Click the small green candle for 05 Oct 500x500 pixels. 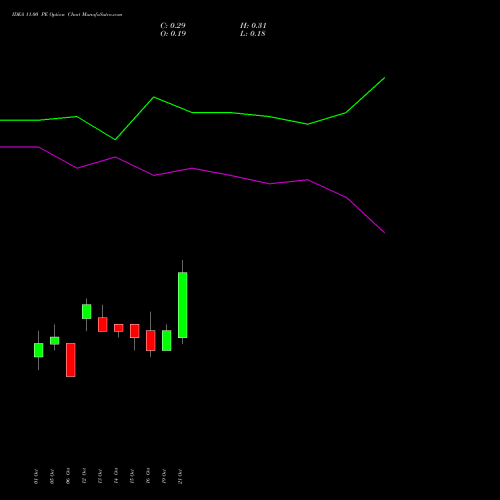click(55, 341)
